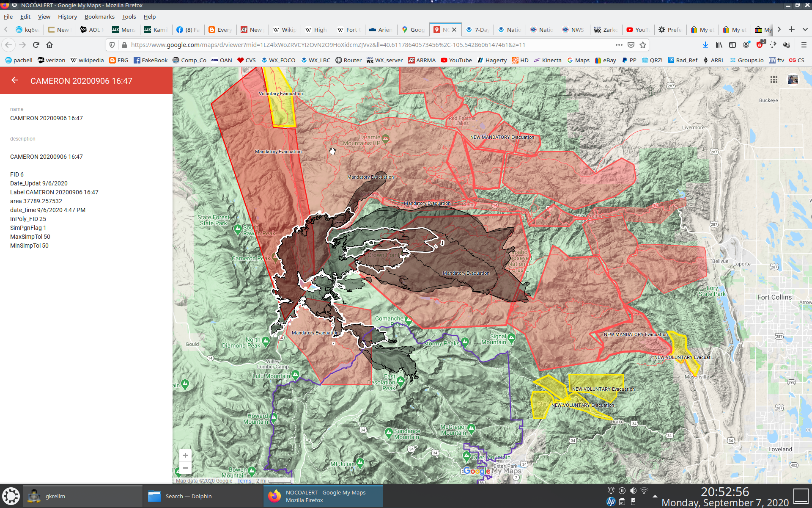Click the page reload button
The height and width of the screenshot is (508, 812).
tap(36, 45)
